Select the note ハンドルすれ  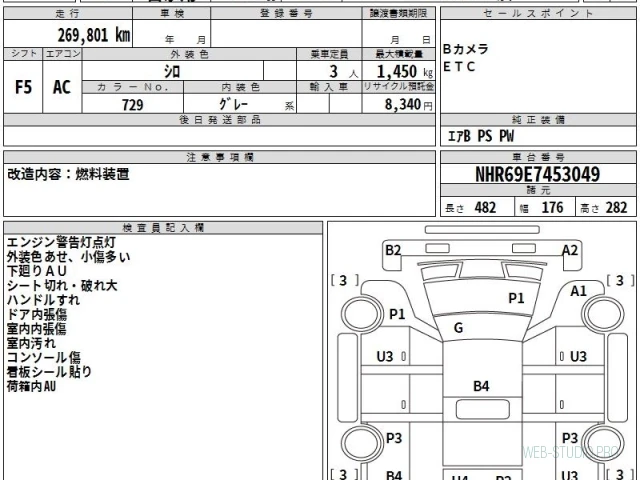pyautogui.click(x=43, y=300)
